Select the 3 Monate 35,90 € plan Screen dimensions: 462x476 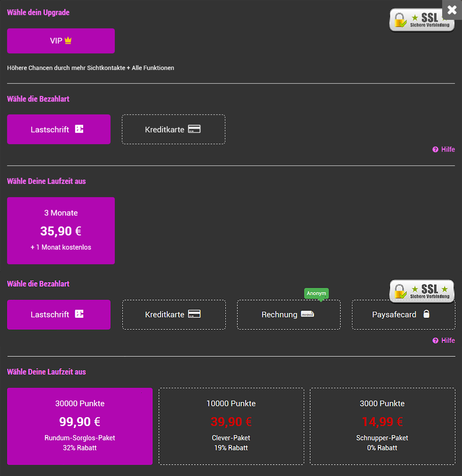[x=61, y=230]
